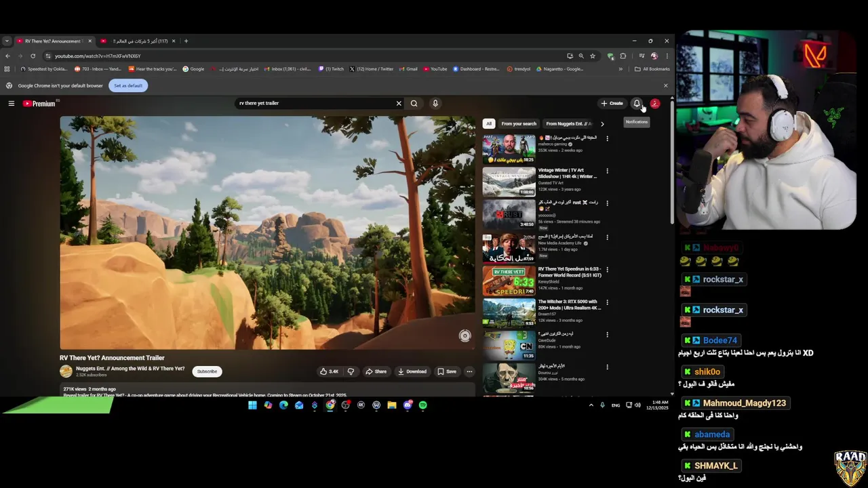Click the Download button

412,371
